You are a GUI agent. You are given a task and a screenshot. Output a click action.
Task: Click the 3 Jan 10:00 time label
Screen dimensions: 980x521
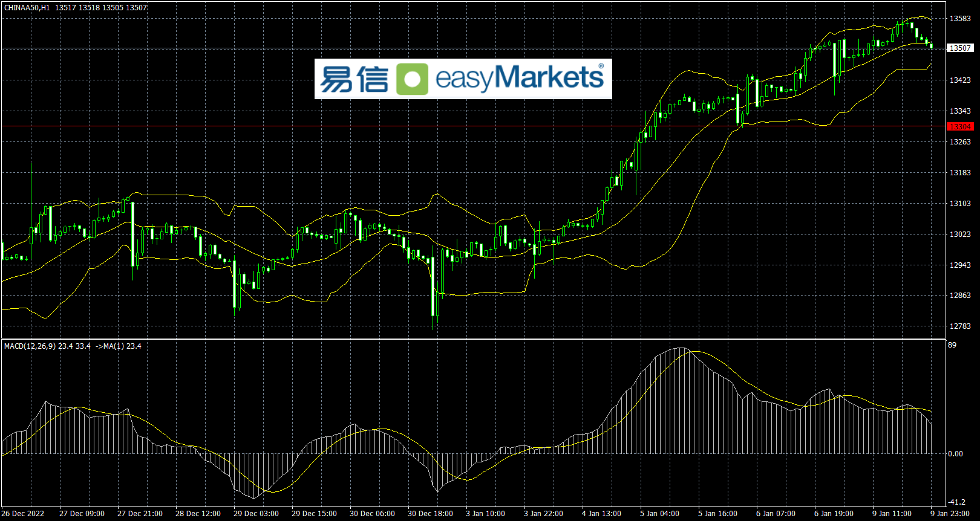point(485,514)
